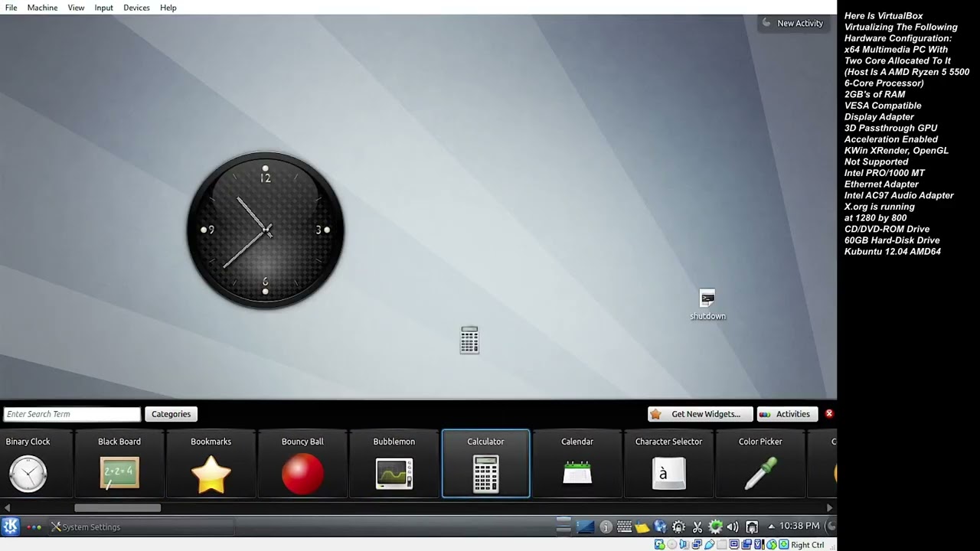Click the widget list left scroll arrow
The width and height of the screenshot is (980, 551).
6,507
